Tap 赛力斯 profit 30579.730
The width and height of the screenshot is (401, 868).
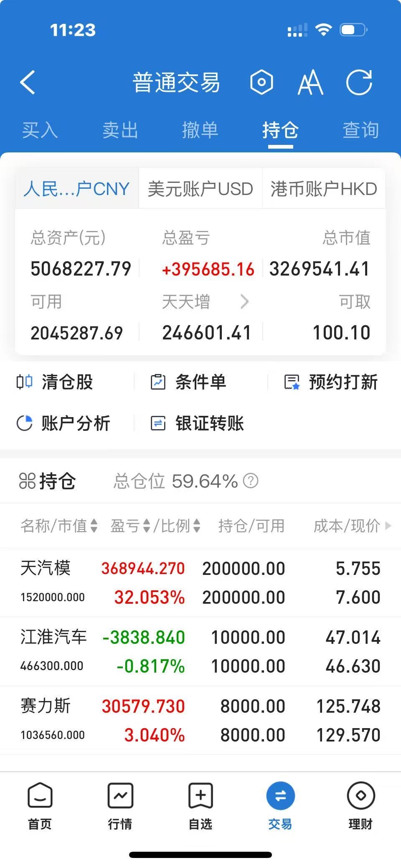(143, 706)
